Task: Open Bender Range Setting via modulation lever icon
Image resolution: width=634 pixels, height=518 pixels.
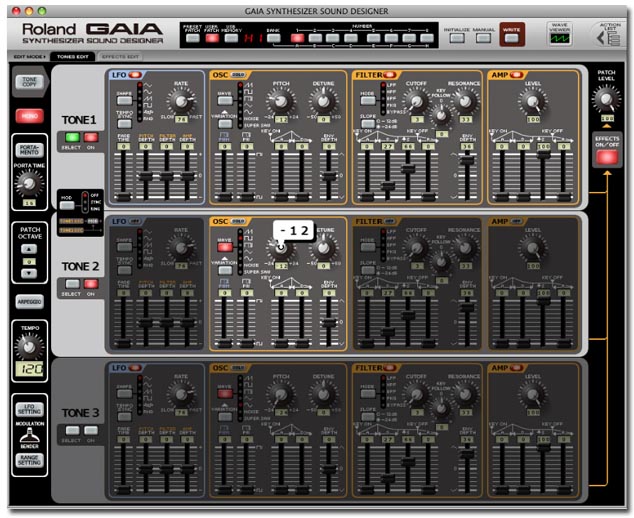Action: point(30,436)
